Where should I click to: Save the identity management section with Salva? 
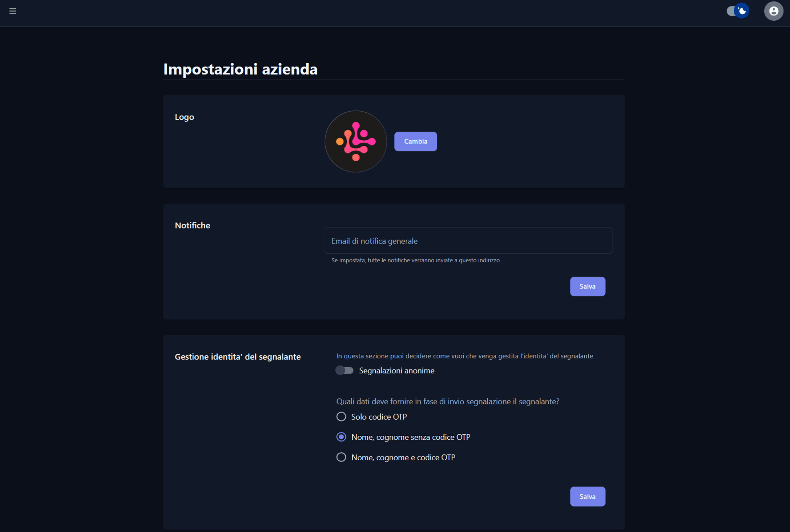point(587,496)
